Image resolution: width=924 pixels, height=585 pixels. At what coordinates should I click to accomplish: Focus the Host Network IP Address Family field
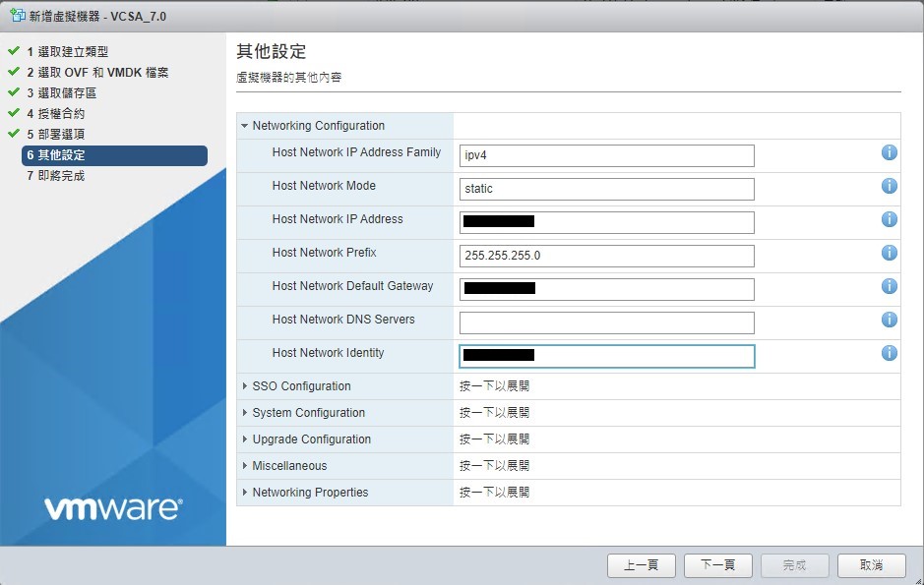pos(606,155)
